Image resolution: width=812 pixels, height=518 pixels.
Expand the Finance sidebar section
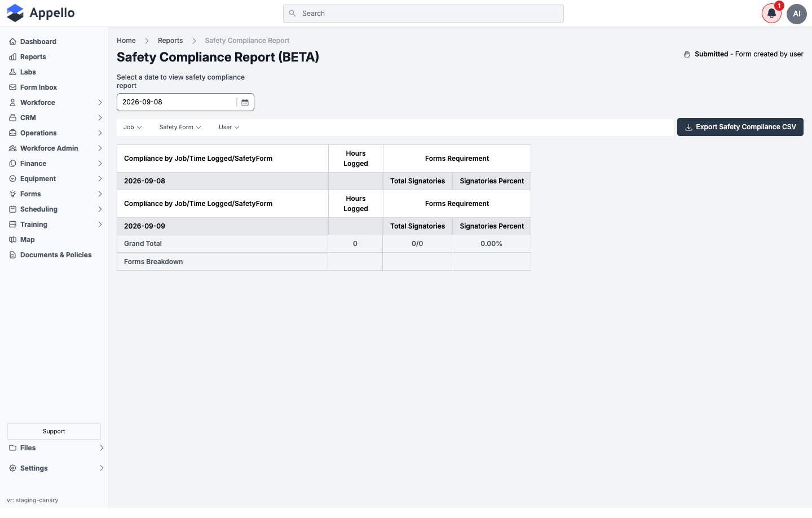point(55,164)
